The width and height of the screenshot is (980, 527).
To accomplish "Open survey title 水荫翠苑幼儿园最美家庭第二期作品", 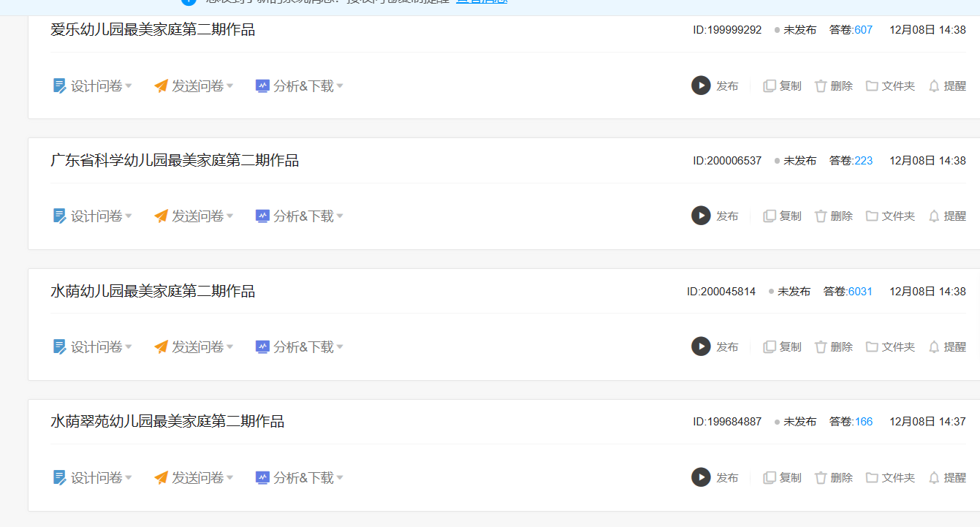I will [167, 422].
